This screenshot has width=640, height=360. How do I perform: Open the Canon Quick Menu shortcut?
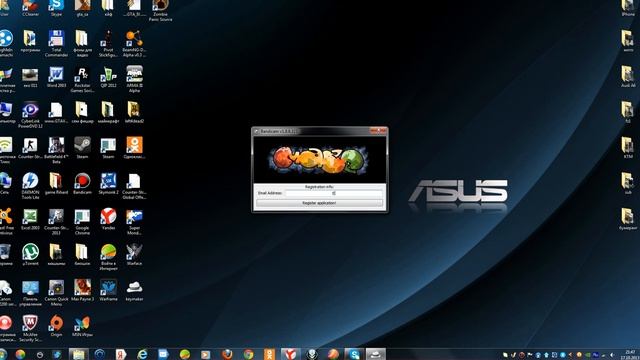[x=56, y=293]
